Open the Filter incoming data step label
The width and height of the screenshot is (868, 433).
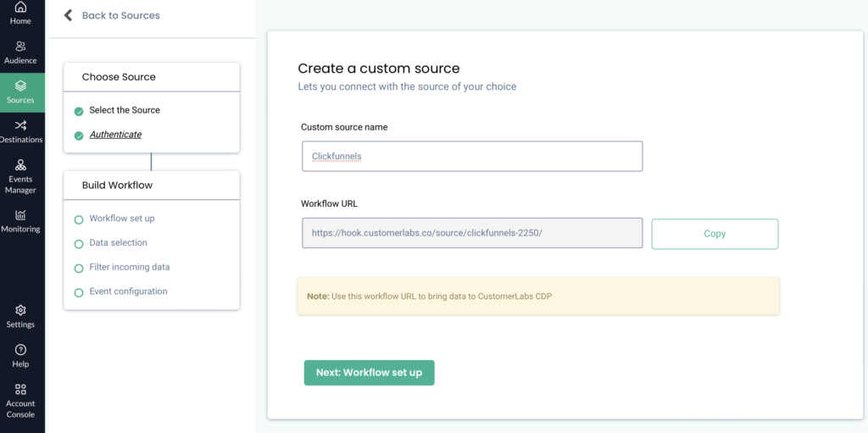pyautogui.click(x=130, y=267)
